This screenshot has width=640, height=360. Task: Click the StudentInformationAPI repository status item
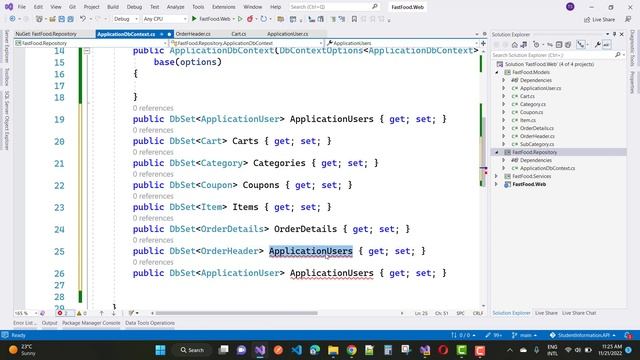(x=583, y=335)
